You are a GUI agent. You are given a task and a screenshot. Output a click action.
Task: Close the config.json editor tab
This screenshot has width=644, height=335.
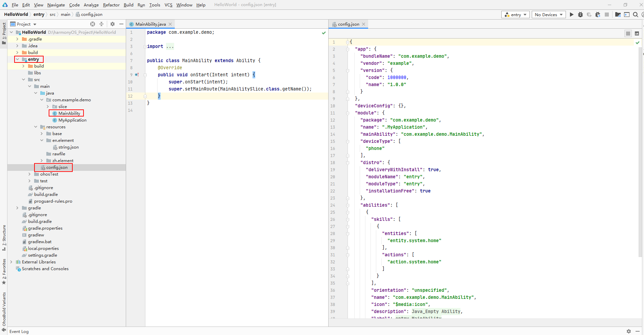tap(364, 24)
